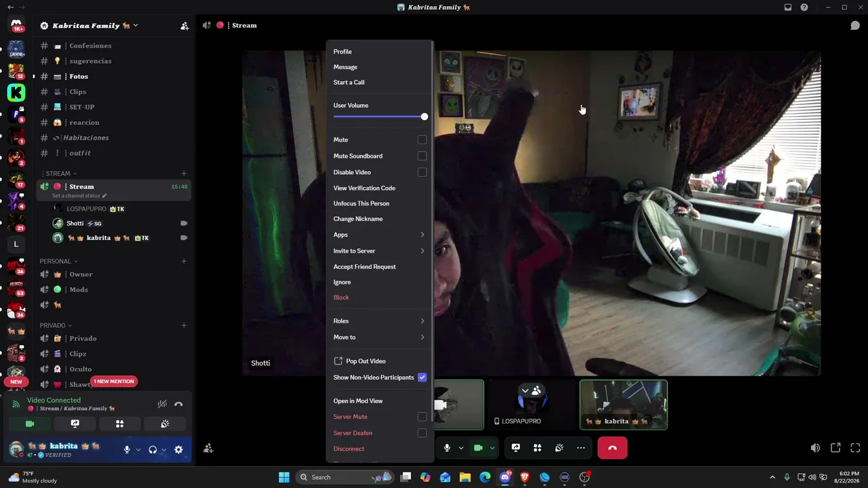Image resolution: width=868 pixels, height=488 pixels.
Task: Turn off camera in Video Connected panel
Action: (x=30, y=424)
